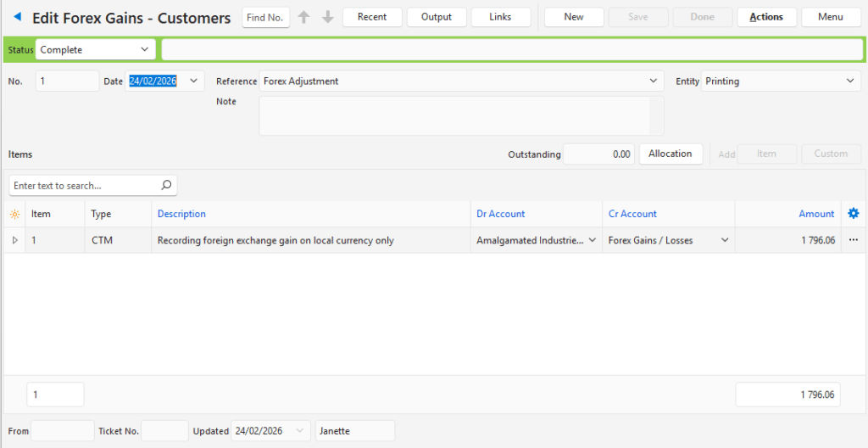Click into the Note text field

coord(454,115)
